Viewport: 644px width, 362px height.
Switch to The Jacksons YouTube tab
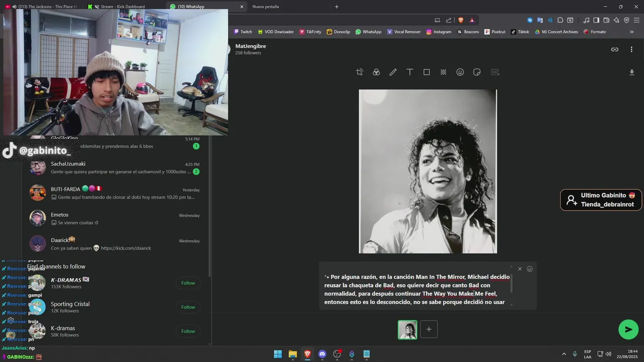[x=43, y=7]
